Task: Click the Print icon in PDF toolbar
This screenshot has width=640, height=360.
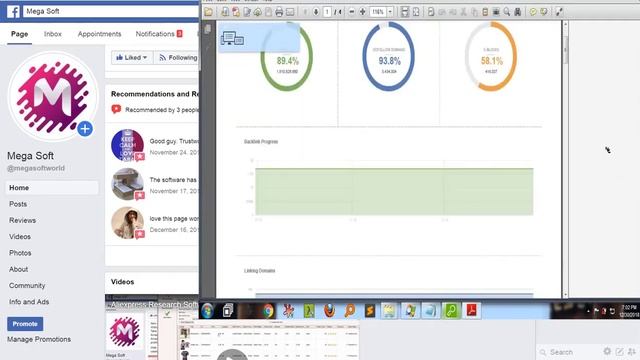Action: 279,12
